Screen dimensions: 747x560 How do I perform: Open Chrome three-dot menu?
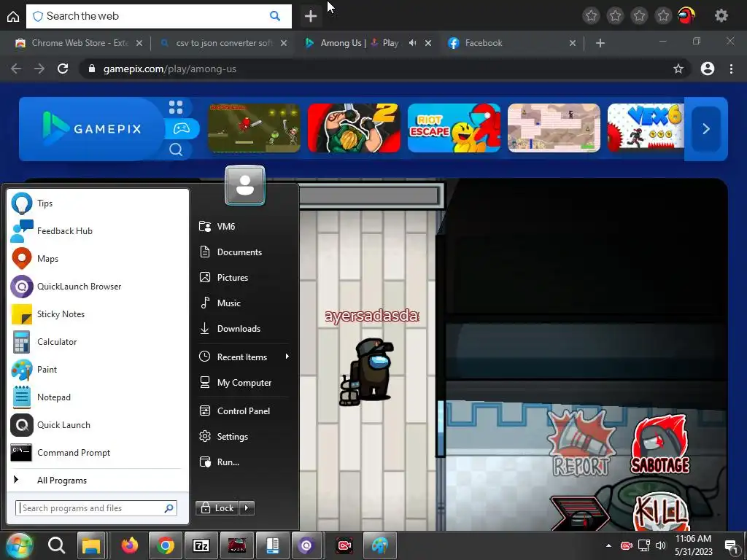click(x=731, y=69)
